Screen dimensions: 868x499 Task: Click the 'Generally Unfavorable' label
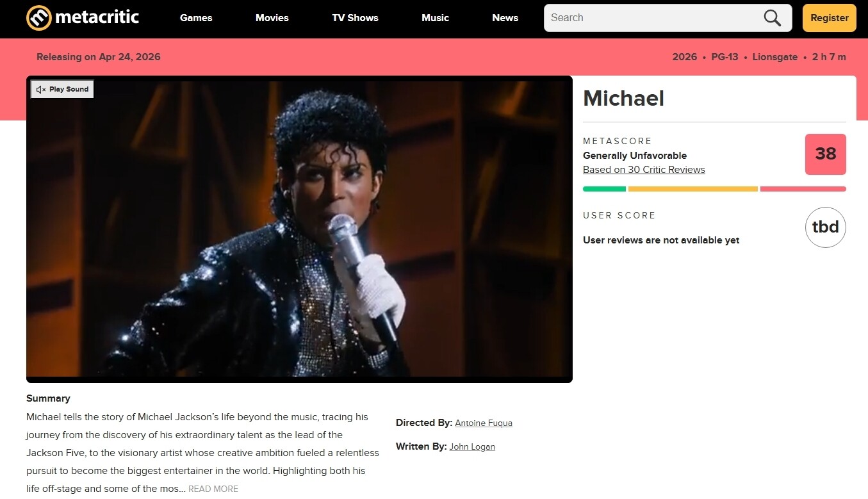(x=635, y=156)
